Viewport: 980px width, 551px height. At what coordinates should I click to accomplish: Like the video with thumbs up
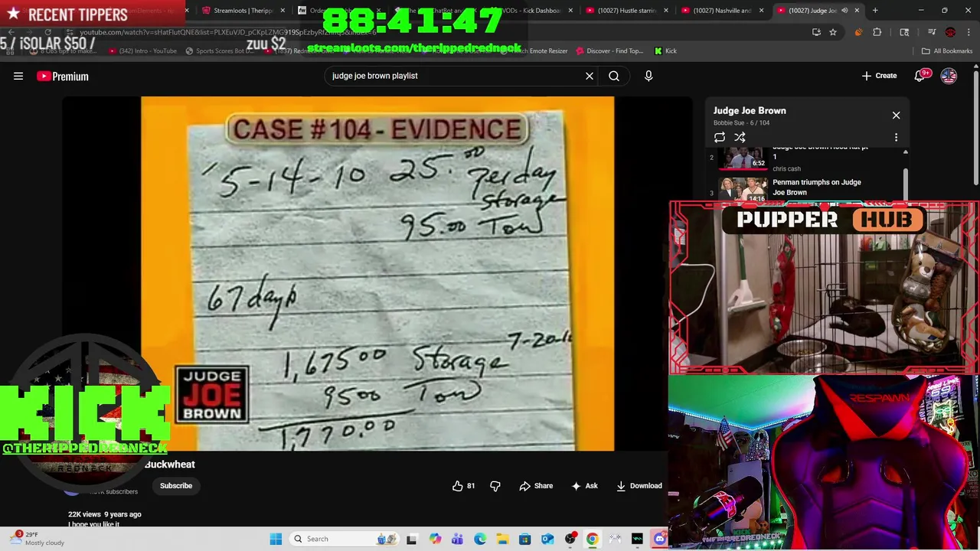[x=463, y=486]
